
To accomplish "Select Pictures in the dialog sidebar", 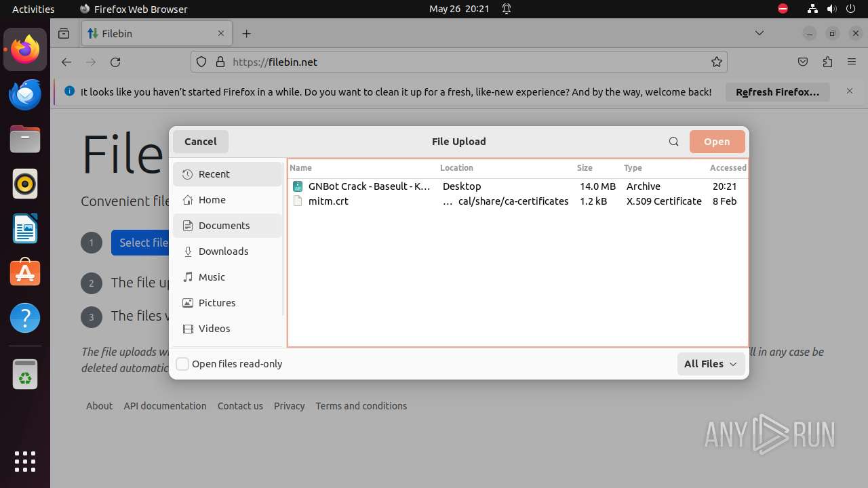I will [227, 303].
